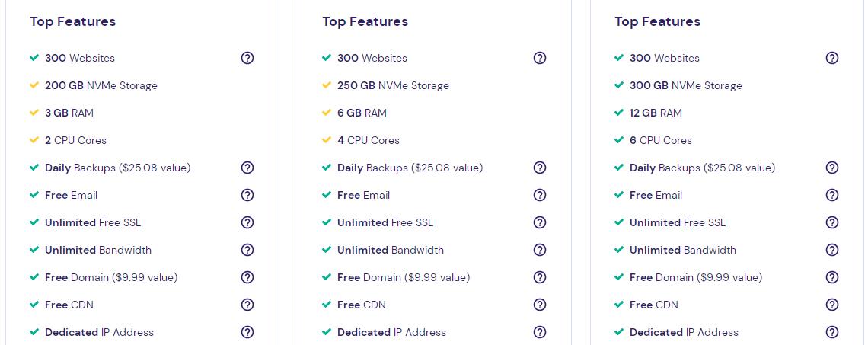Show Dedicated IP Address info in middle column
The width and height of the screenshot is (868, 345).
tap(540, 332)
